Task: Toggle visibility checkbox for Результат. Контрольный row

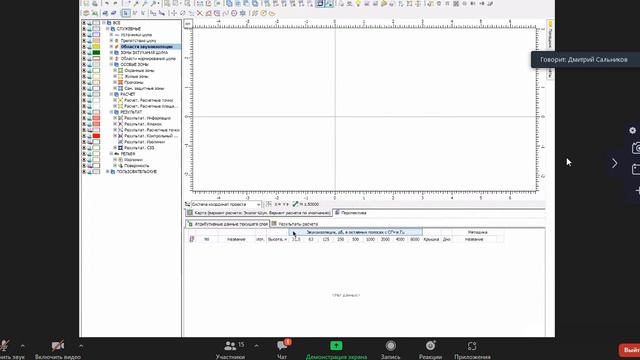Action: tap(84, 136)
